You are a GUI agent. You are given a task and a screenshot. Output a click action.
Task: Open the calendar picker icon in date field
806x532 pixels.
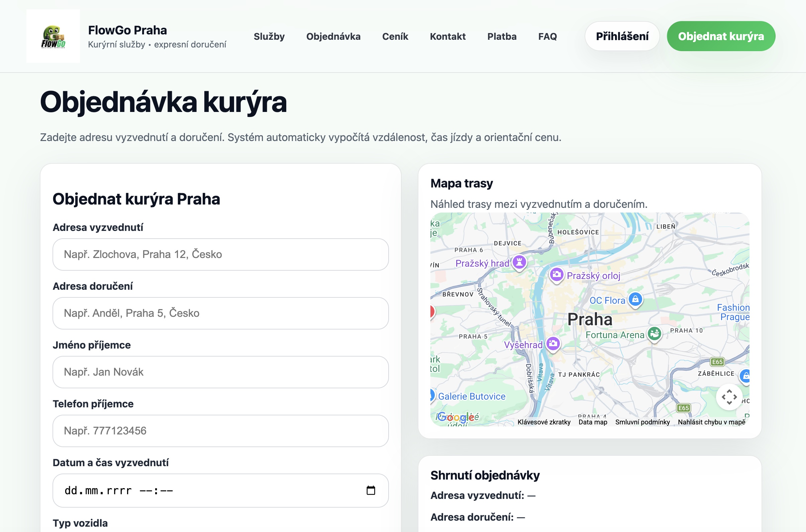pyautogui.click(x=371, y=491)
